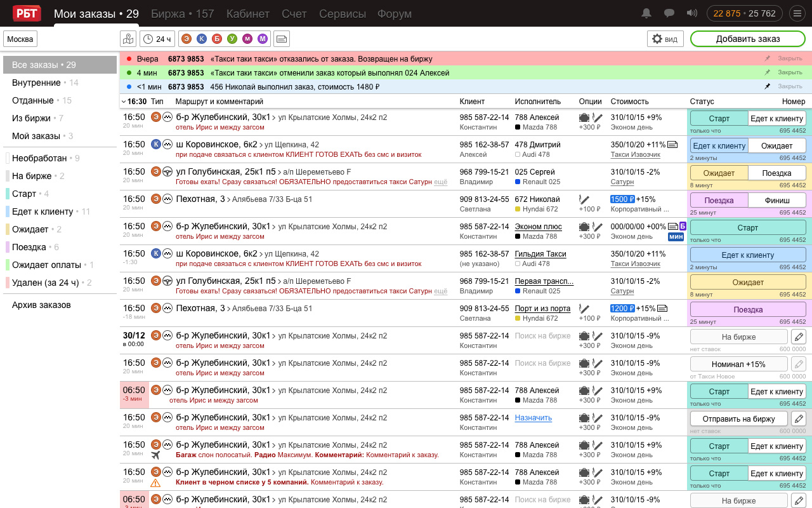Close the green '4 мин' notification
Image resolution: width=812 pixels, height=508 pixels.
(790, 72)
